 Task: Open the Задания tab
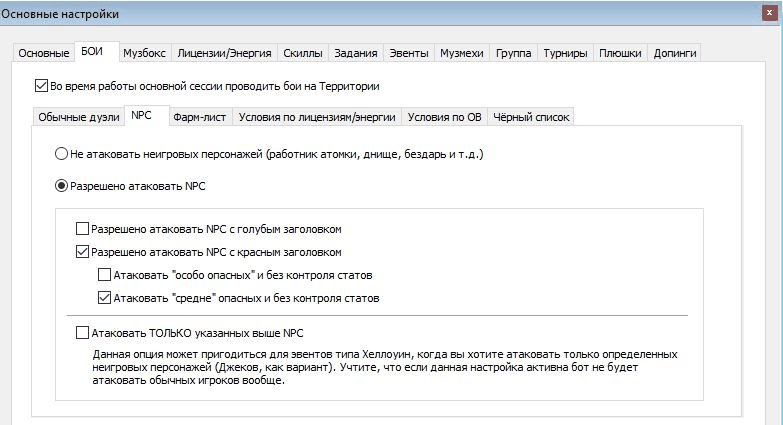356,53
